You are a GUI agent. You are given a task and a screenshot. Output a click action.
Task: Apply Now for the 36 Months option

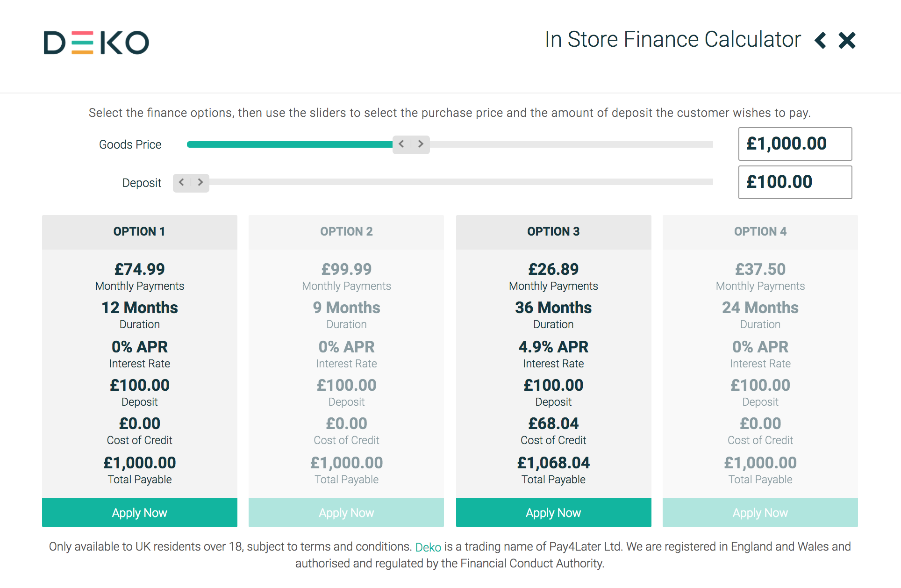click(553, 513)
